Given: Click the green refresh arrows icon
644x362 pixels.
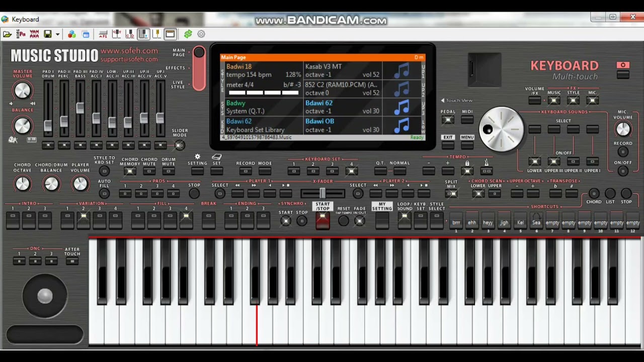Looking at the screenshot, I should pyautogui.click(x=188, y=34).
